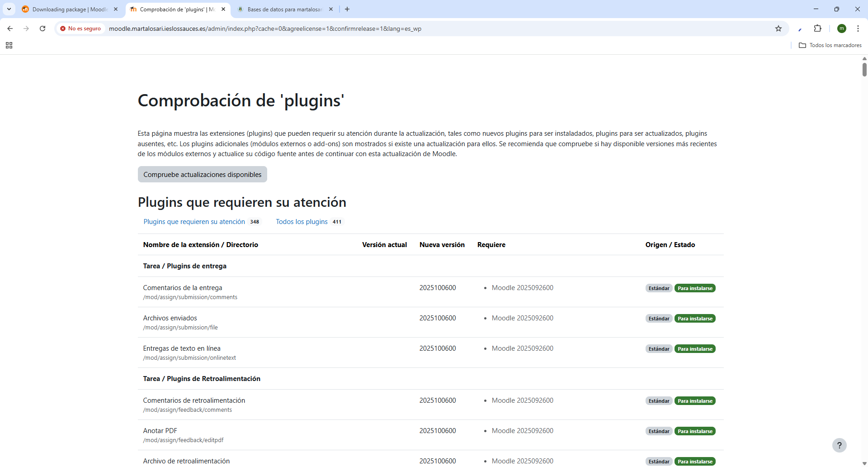Click 'Para instalarse' badge for Comentarios de la entrega
The width and height of the screenshot is (868, 467).
(x=695, y=288)
